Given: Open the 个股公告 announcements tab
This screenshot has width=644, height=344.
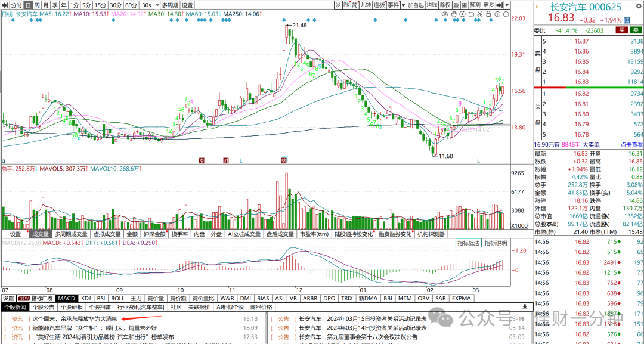Looking at the screenshot, I should tap(43, 307).
